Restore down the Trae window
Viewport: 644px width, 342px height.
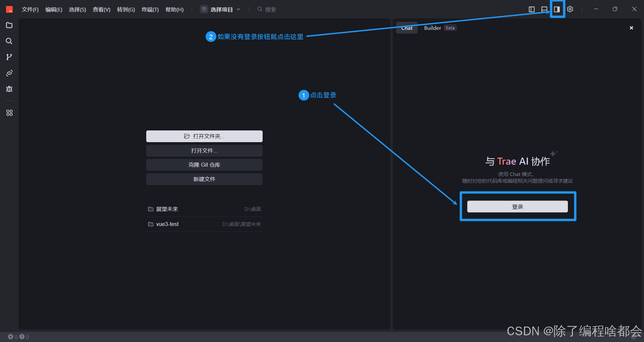coord(615,9)
